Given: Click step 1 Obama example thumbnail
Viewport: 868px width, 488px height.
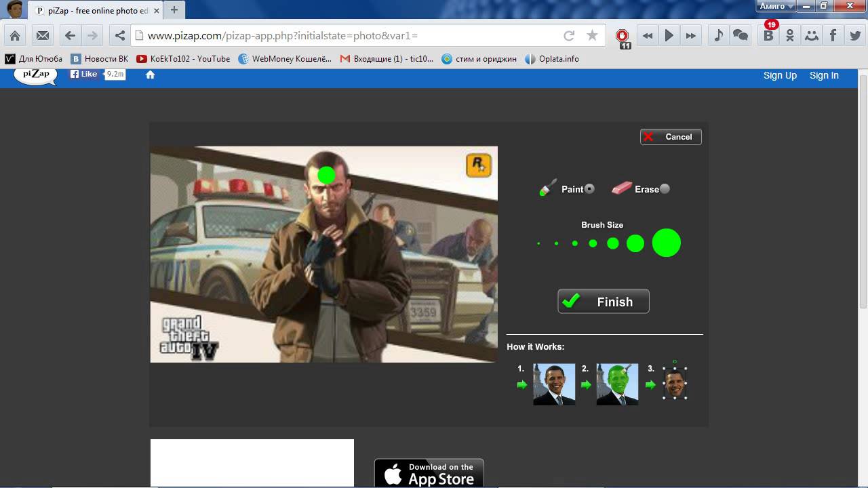Looking at the screenshot, I should pos(554,384).
